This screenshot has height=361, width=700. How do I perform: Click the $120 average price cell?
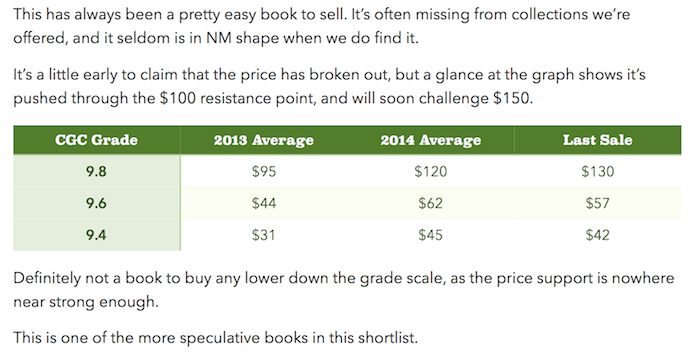coord(431,171)
